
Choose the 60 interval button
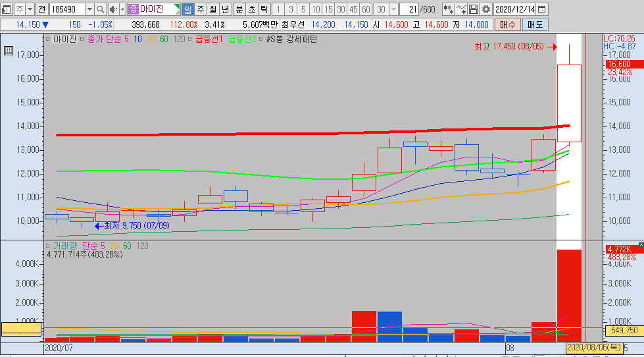point(366,9)
